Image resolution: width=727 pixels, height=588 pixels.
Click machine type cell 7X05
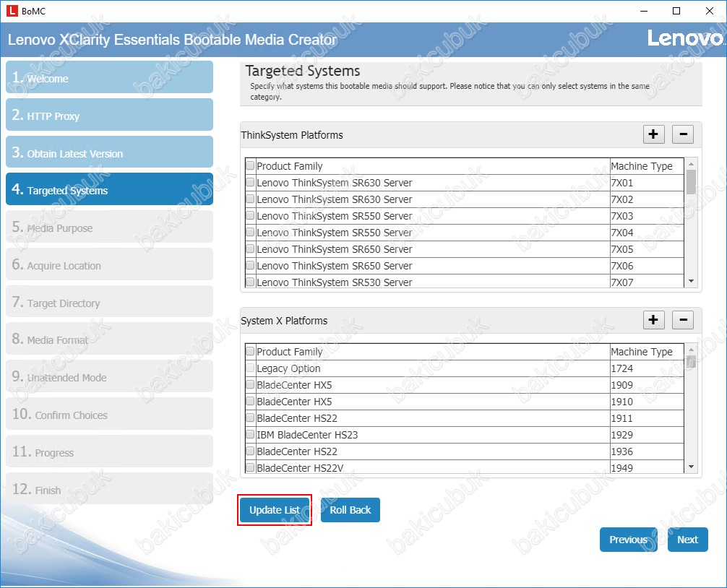(647, 249)
